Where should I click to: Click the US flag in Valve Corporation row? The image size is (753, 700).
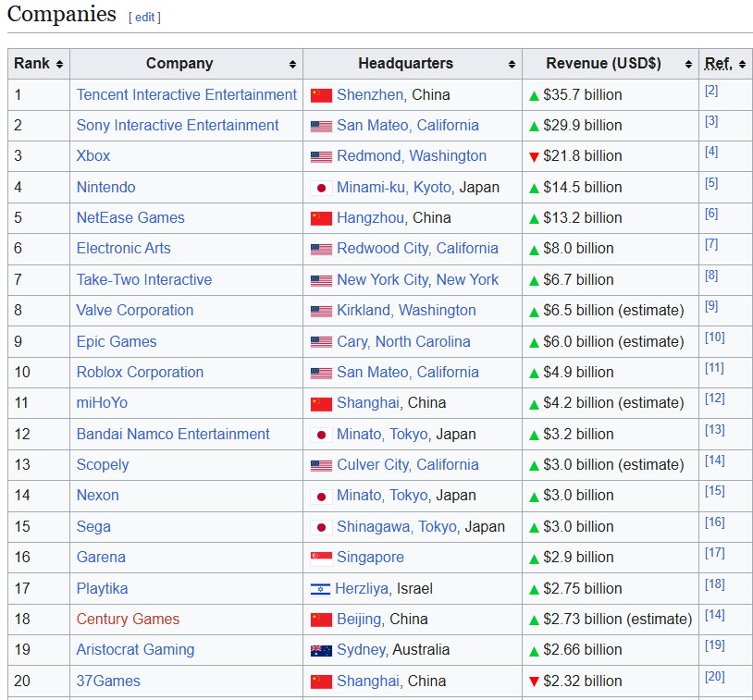(x=321, y=311)
